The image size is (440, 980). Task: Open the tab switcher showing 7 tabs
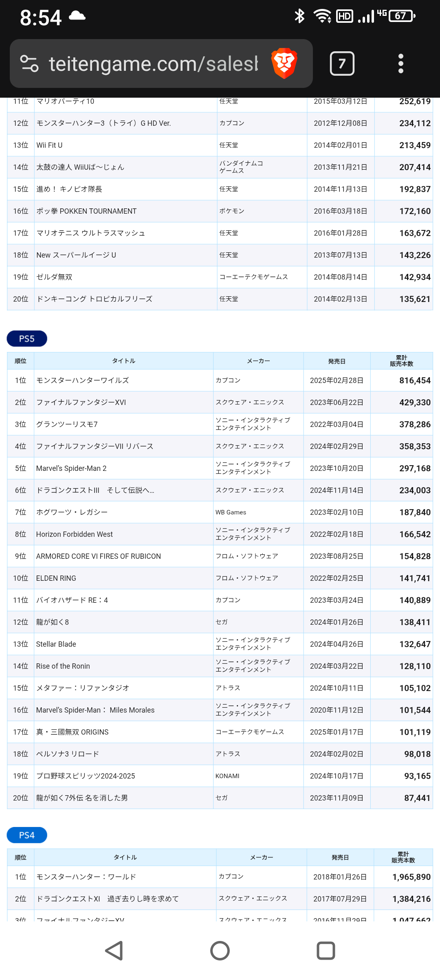(x=342, y=63)
